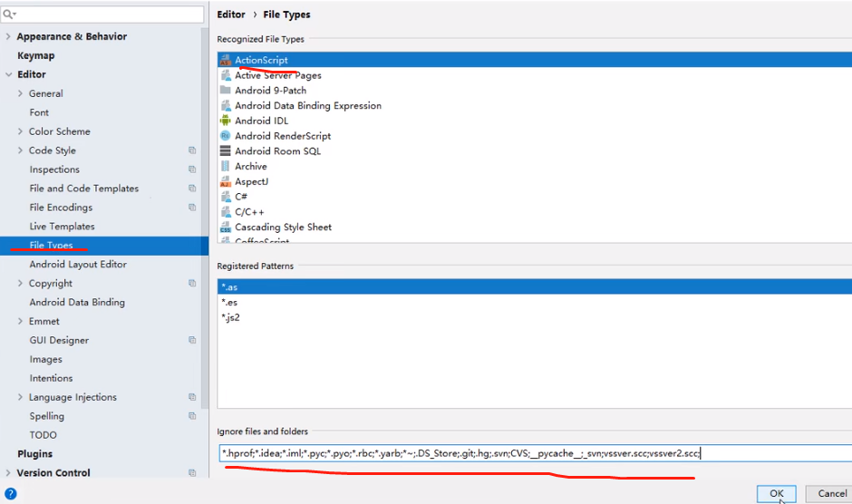Screen dimensions: 852x504
Task: Click the Android Room SQL icon
Action: (226, 151)
